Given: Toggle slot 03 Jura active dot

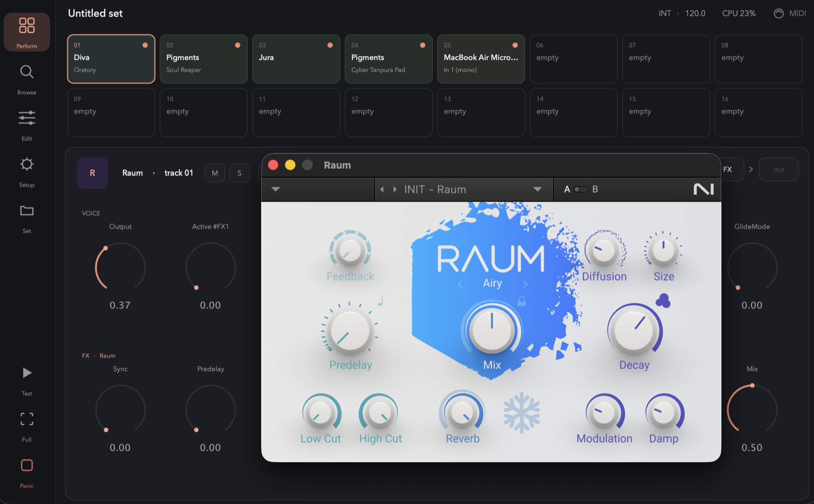Looking at the screenshot, I should 330,45.
